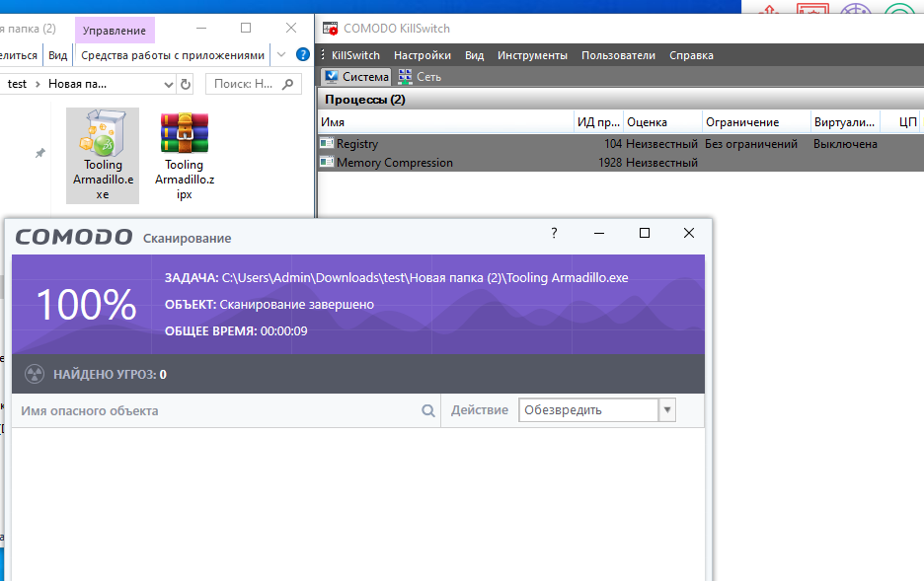Click the COMODO KillSwitch title icon
This screenshot has width=924, height=581.
330,29
